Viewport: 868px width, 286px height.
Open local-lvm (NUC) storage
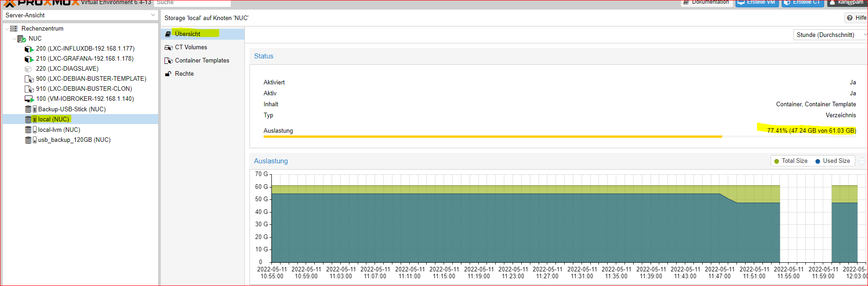click(59, 130)
